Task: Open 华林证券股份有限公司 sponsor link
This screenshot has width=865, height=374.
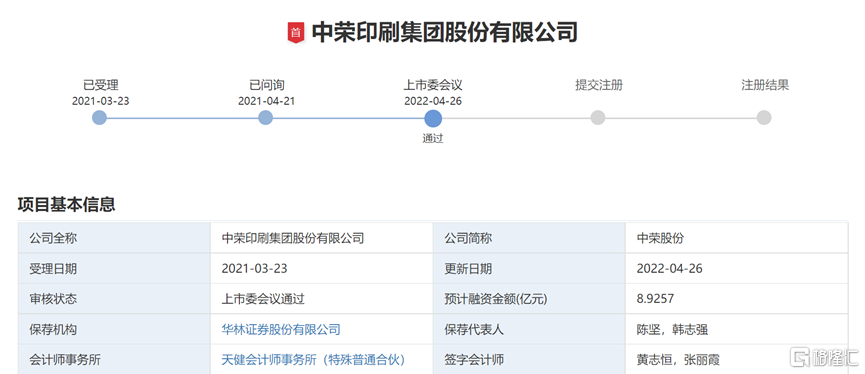Action: pyautogui.click(x=281, y=330)
